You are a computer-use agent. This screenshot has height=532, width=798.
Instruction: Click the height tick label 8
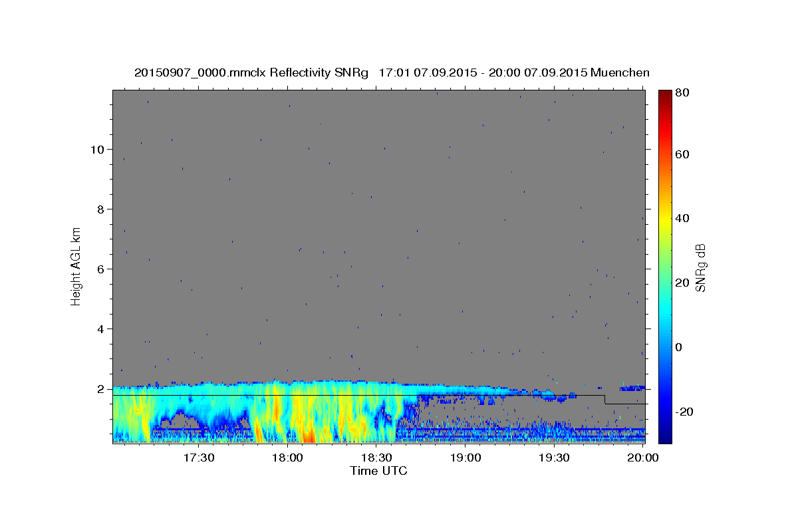[100, 209]
